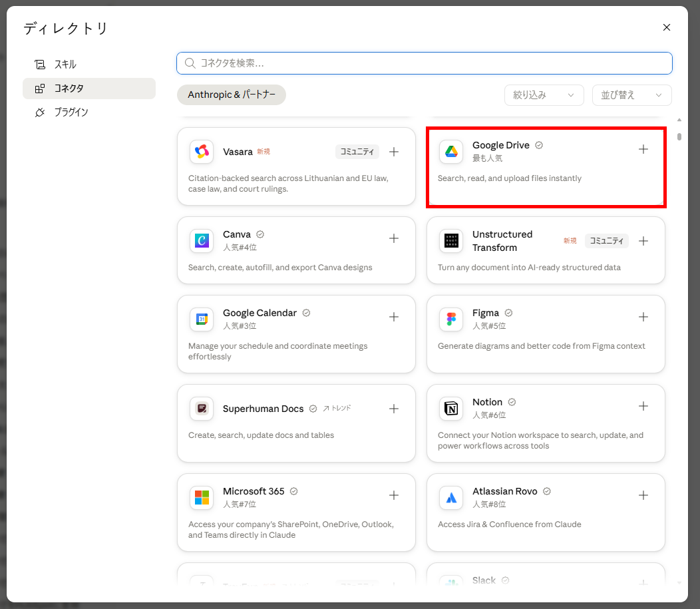
Task: Open the Superhuman Docs card title
Action: [263, 409]
